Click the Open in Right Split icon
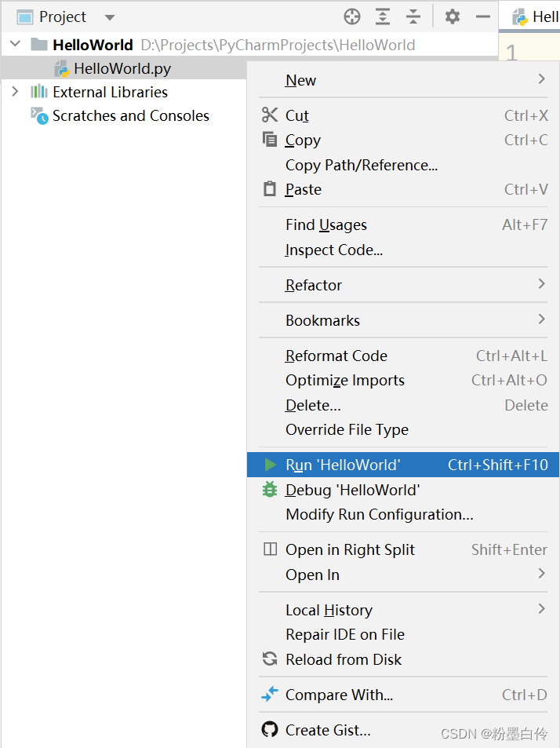 271,549
